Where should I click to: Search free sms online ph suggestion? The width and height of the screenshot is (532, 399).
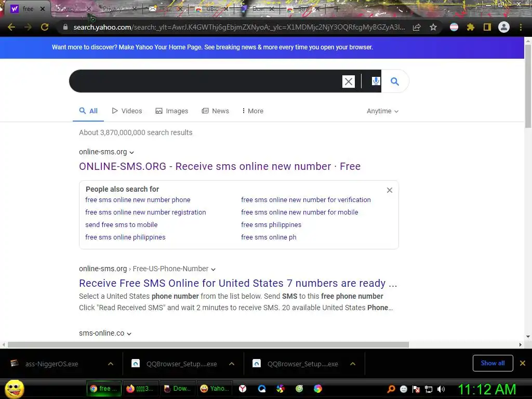269,237
